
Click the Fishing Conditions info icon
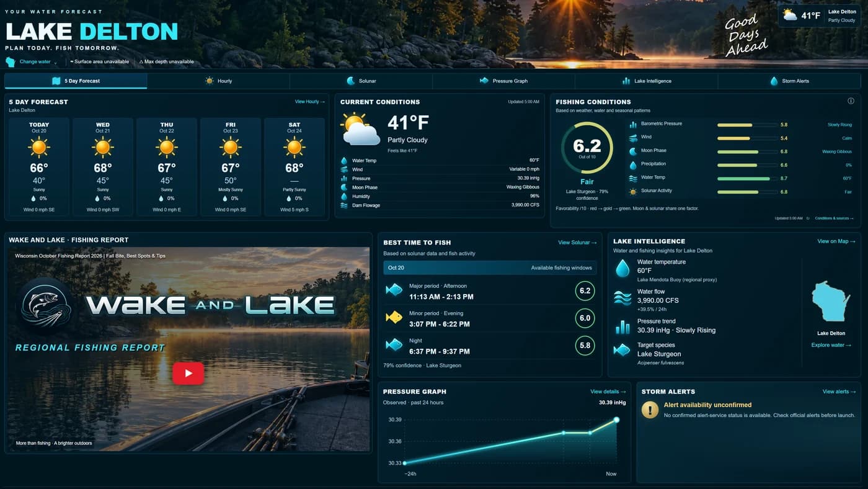pos(851,101)
